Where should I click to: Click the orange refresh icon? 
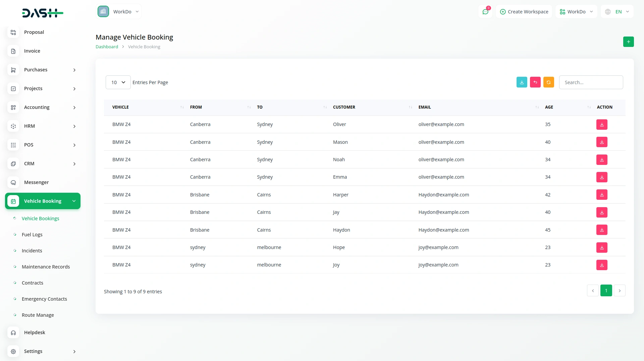tap(548, 82)
